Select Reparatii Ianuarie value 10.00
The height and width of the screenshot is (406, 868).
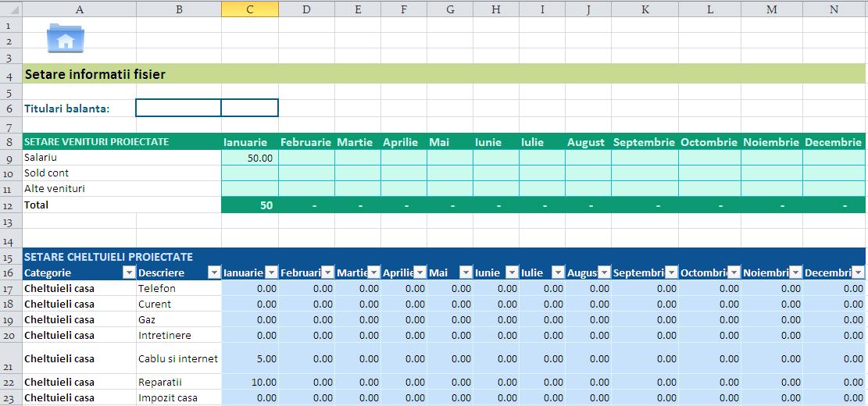(x=250, y=382)
